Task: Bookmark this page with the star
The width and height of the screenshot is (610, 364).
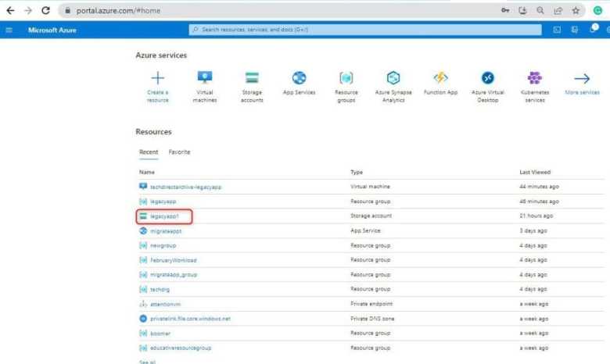Action: tap(576, 10)
